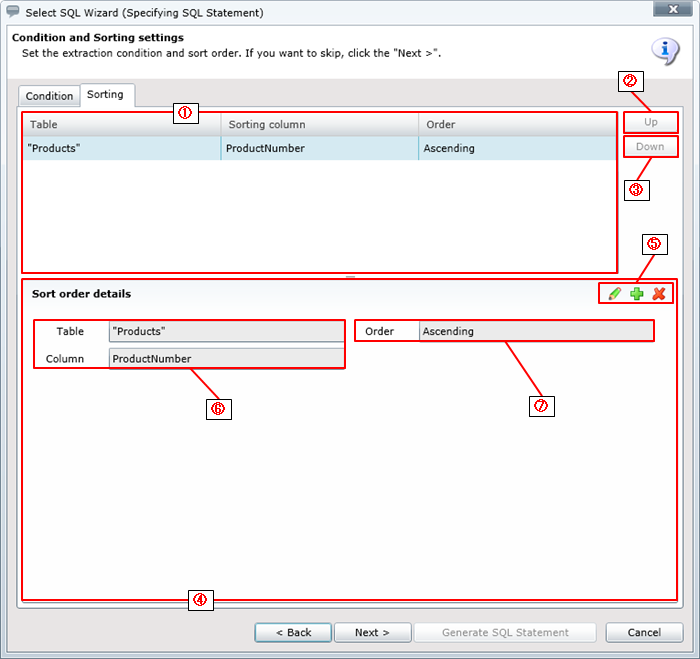Click the Table column header
This screenshot has width=700, height=659.
tap(120, 125)
